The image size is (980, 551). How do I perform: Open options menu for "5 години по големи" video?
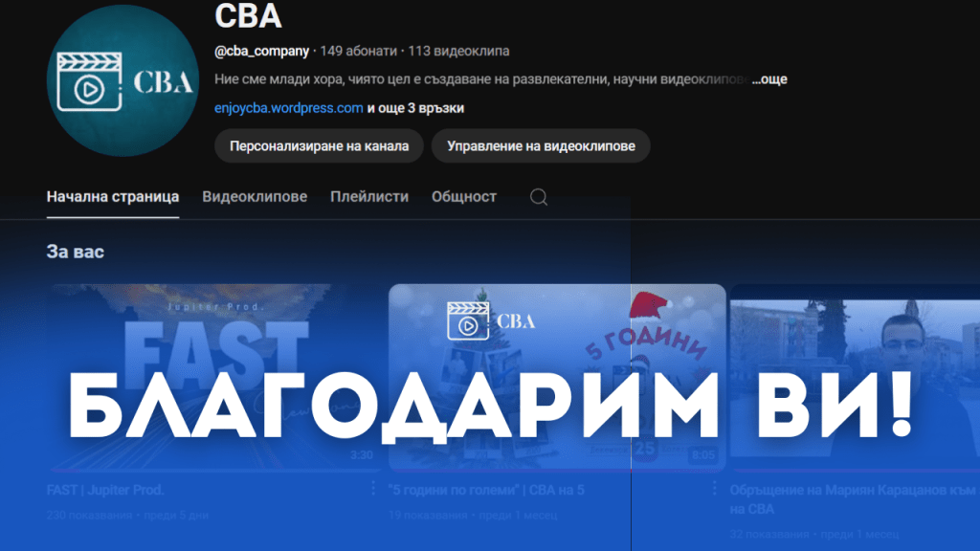click(x=714, y=489)
